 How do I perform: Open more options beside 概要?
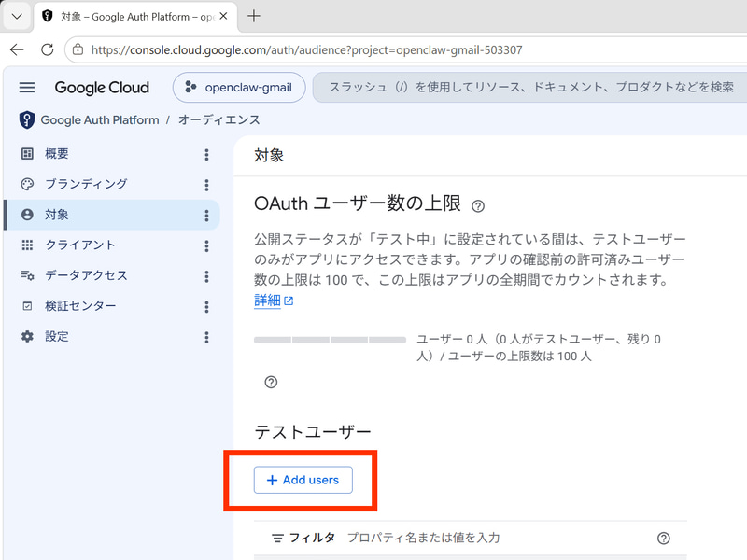tap(206, 154)
